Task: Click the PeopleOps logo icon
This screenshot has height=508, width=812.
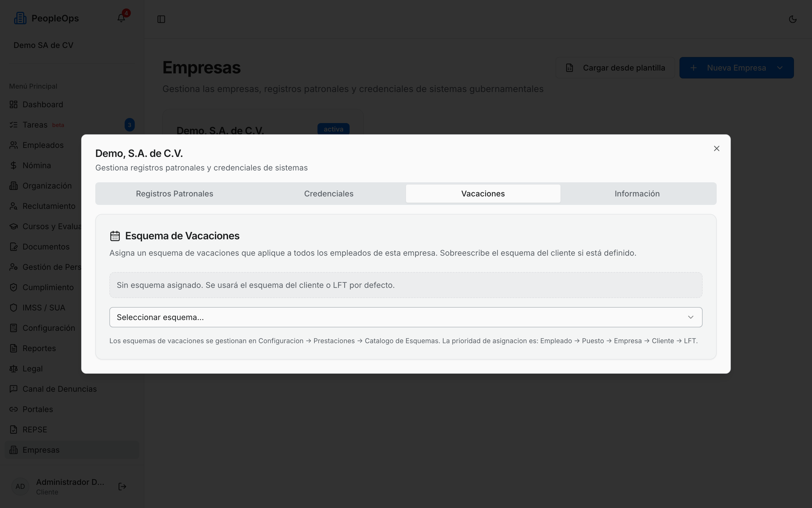Action: tap(20, 18)
